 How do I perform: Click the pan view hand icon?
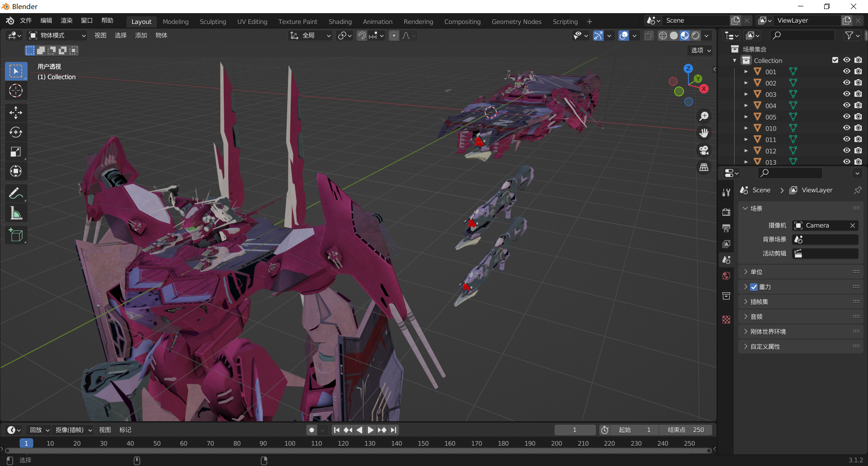pyautogui.click(x=704, y=133)
